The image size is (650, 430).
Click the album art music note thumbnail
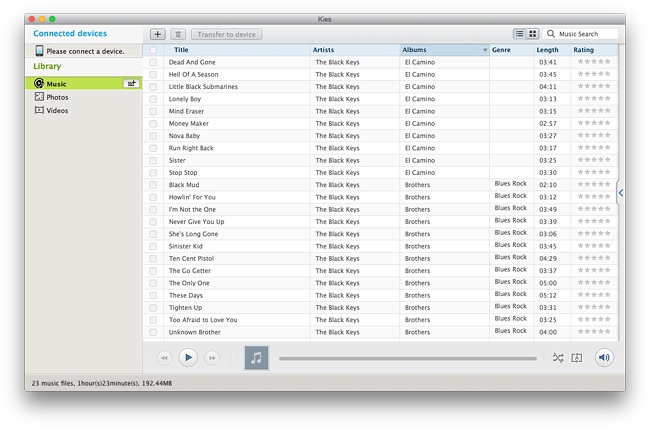tap(256, 357)
